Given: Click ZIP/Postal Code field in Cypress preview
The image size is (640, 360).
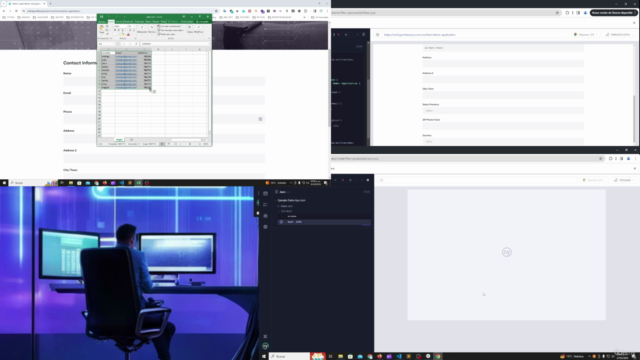Looking at the screenshot, I should tap(503, 126).
